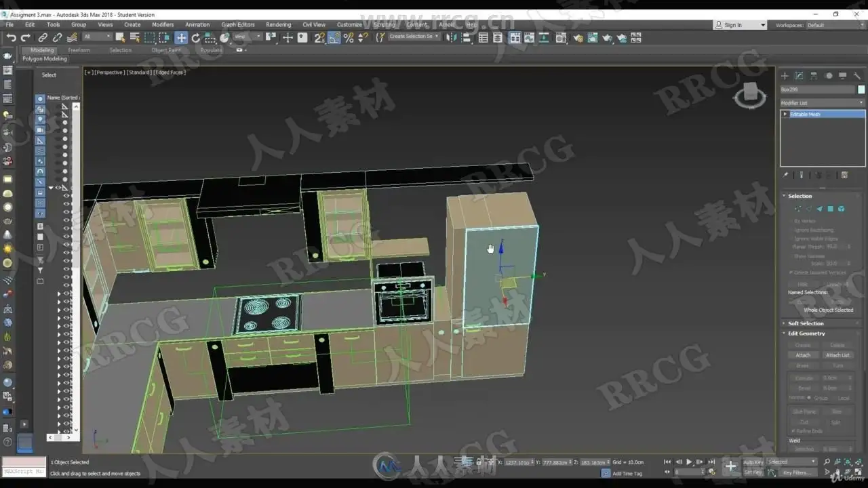
Task: Open the reference coordinate system View dropdown
Action: pos(248,37)
